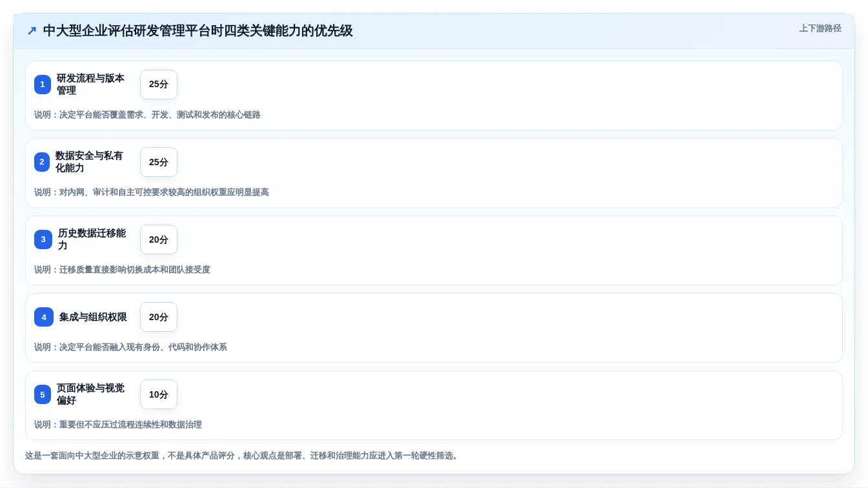Click the 25分 score for 数据安全与私有化能力
Image resolution: width=868 pixels, height=488 pixels.
point(159,162)
